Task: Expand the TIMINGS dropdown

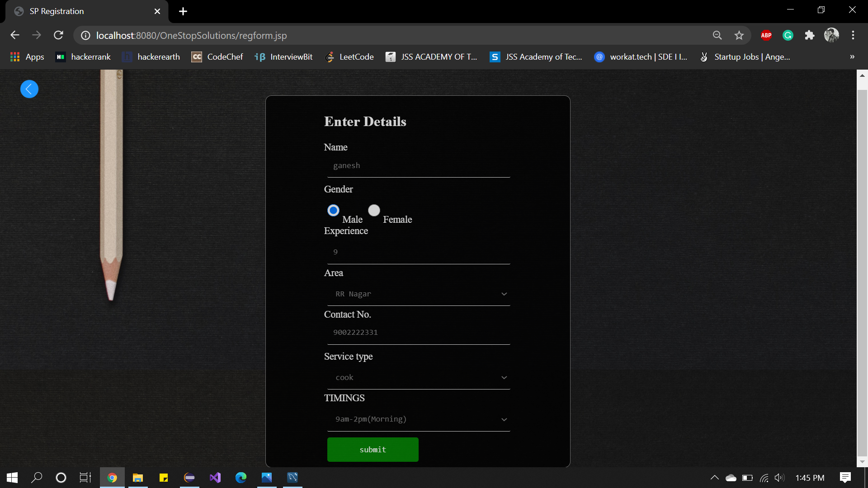Action: pyautogui.click(x=419, y=419)
